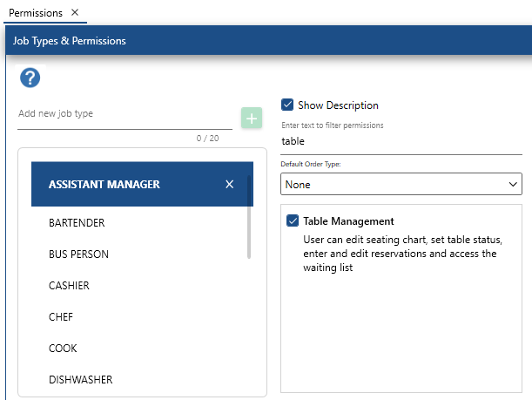Pick Cook in the job types list

tap(63, 349)
